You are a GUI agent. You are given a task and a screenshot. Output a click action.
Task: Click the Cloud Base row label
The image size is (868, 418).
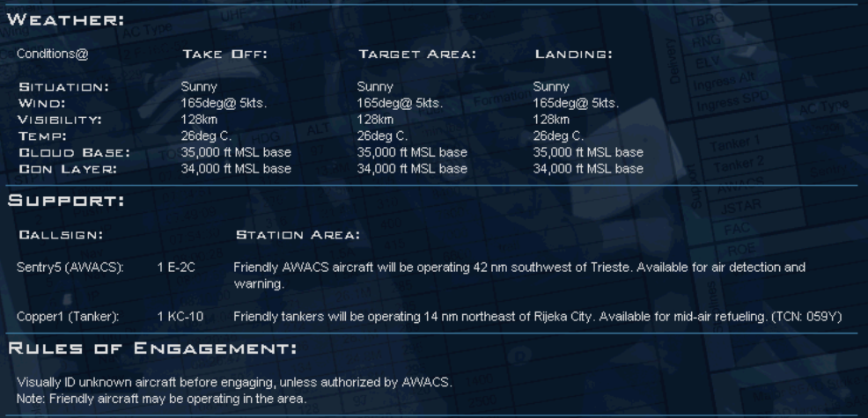(74, 152)
